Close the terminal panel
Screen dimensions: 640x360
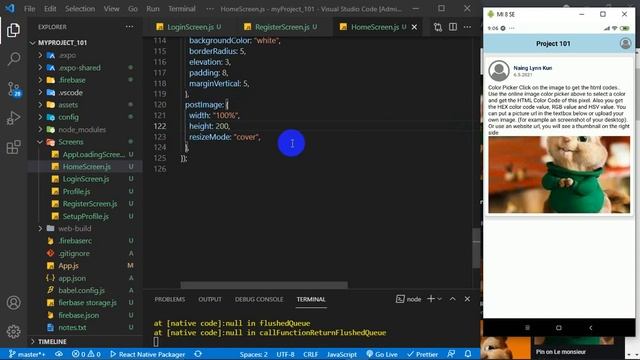(x=467, y=299)
